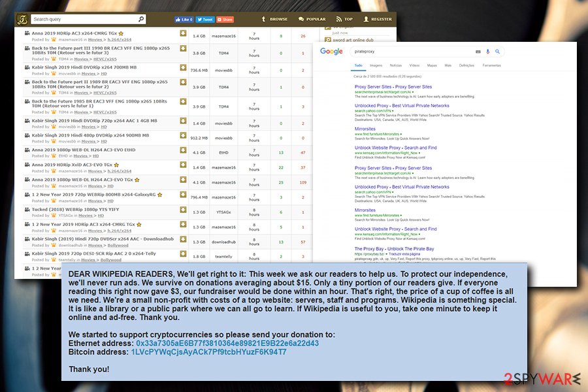Download Anna 1080p WEB-DL EVO EtHD torrent

tap(183, 150)
